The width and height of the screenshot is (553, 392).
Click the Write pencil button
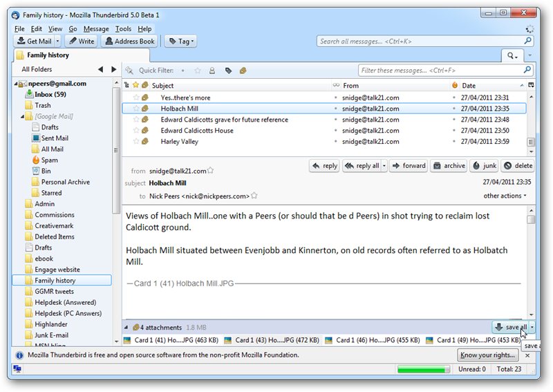82,41
